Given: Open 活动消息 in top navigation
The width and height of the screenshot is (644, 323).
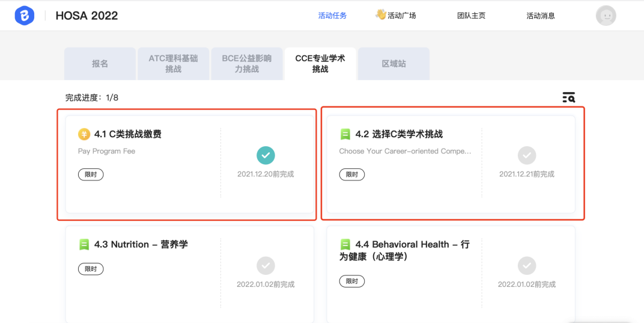Looking at the screenshot, I should point(541,16).
